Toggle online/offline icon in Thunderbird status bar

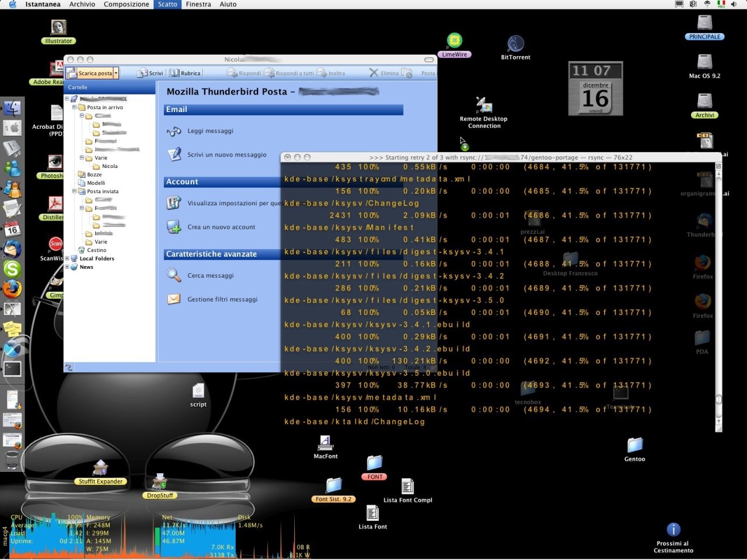click(x=69, y=367)
